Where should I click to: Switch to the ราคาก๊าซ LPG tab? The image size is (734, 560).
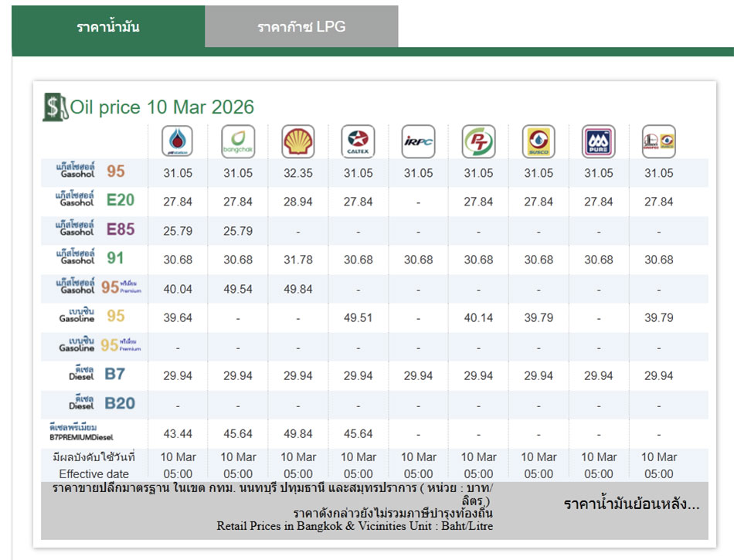301,27
